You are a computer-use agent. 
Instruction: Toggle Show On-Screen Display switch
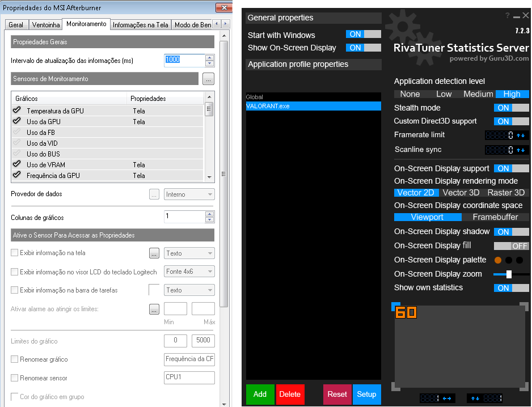pyautogui.click(x=364, y=48)
